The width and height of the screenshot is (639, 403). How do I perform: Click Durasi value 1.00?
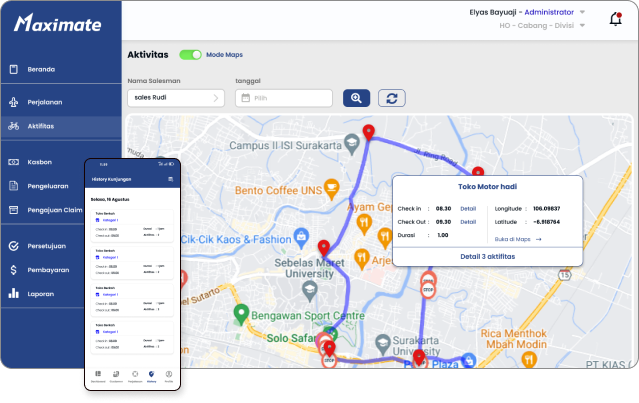point(443,236)
